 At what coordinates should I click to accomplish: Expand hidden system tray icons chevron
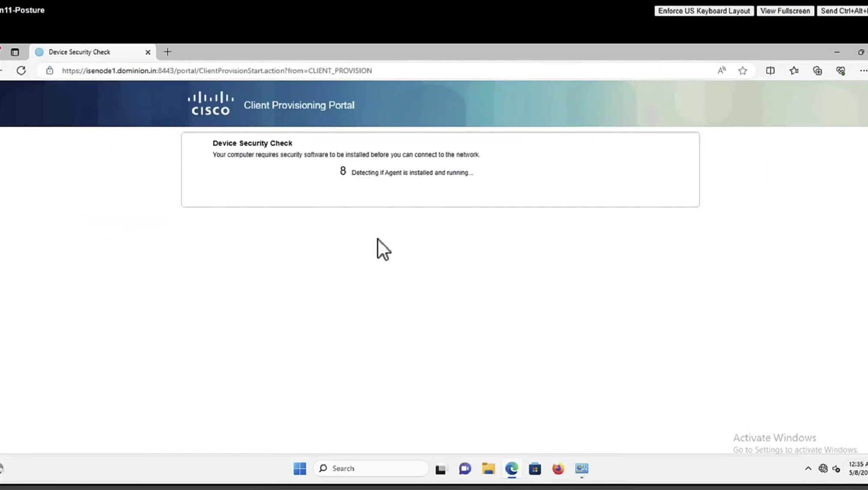808,469
